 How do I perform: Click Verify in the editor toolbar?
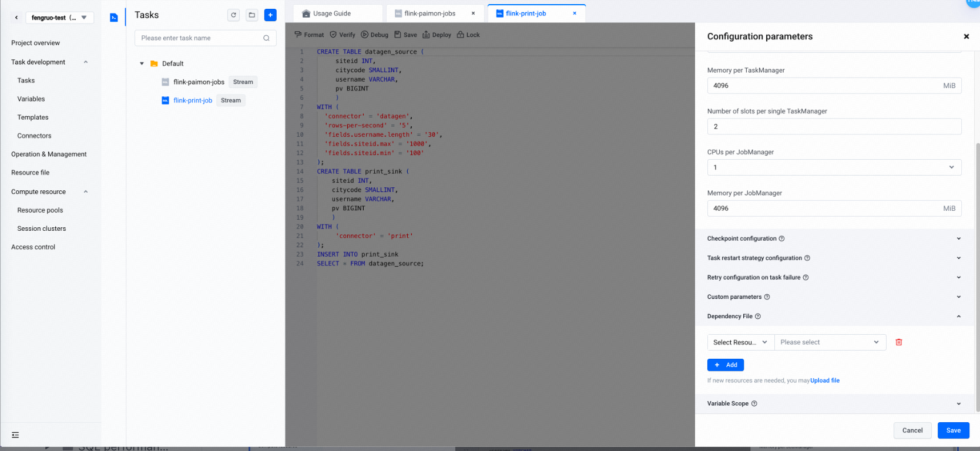click(x=343, y=35)
